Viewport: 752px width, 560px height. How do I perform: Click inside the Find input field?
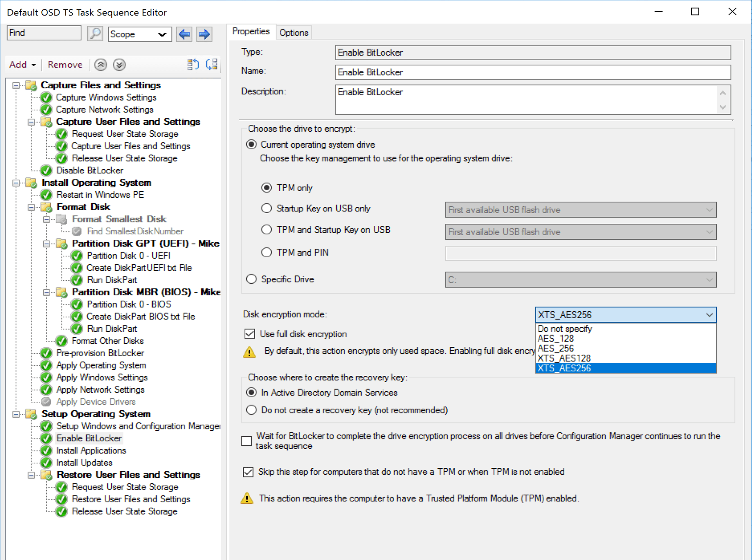coord(43,33)
